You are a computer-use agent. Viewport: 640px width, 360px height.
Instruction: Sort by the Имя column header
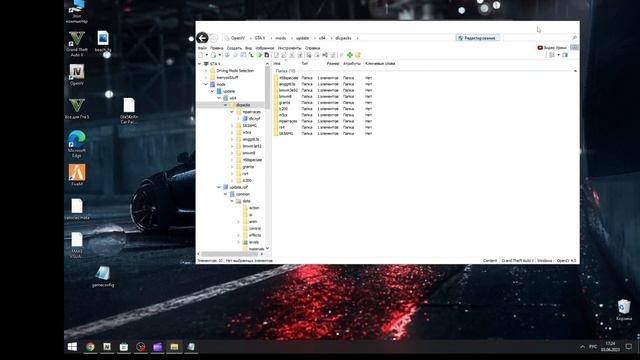[x=277, y=64]
